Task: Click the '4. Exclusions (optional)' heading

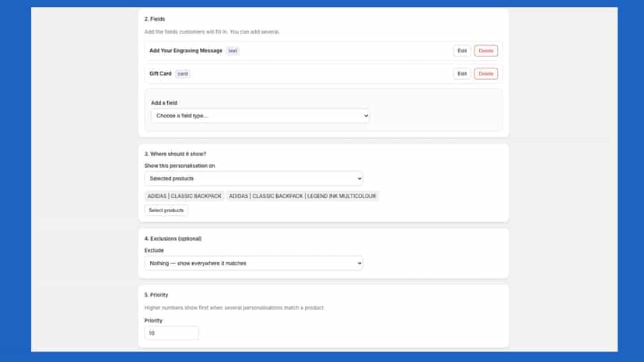Action: click(x=173, y=238)
